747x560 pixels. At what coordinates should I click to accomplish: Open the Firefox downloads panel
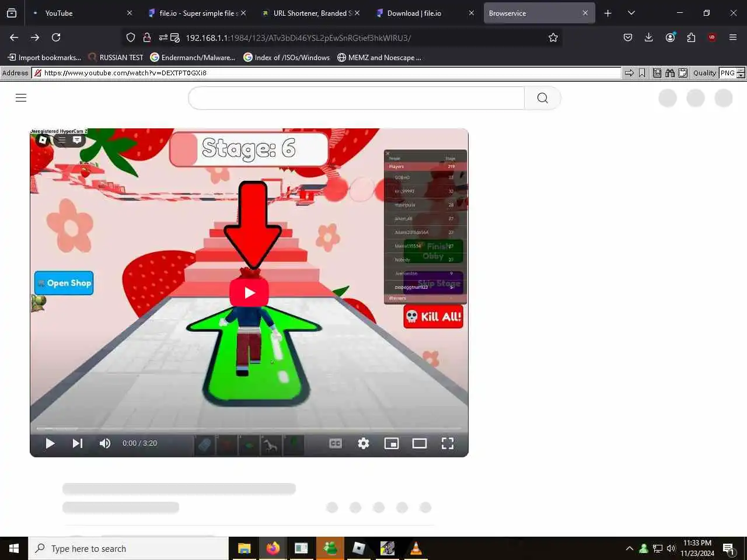[648, 37]
